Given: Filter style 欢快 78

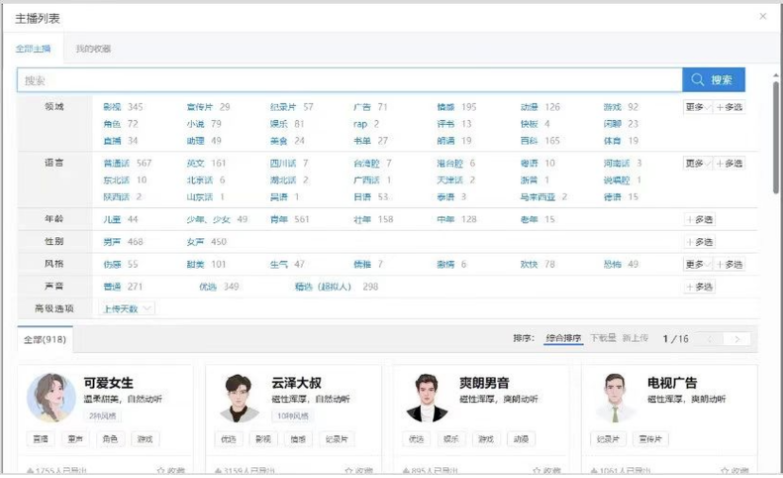Looking at the screenshot, I should point(537,264).
